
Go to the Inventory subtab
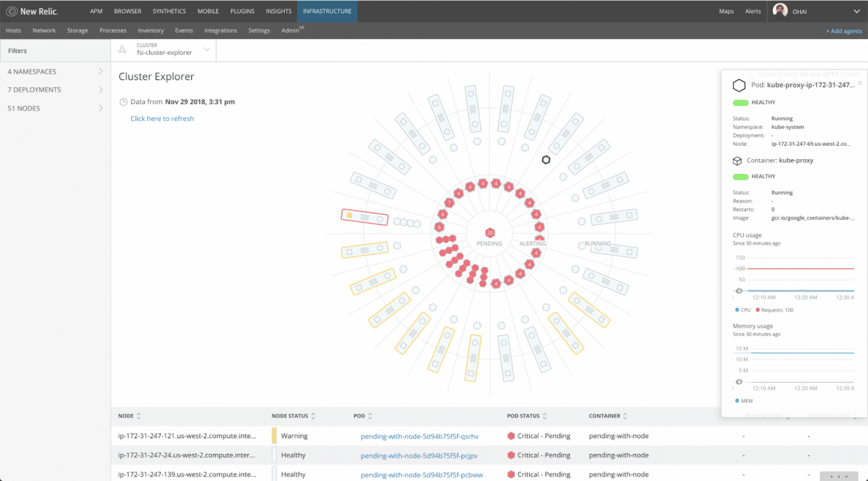(151, 30)
